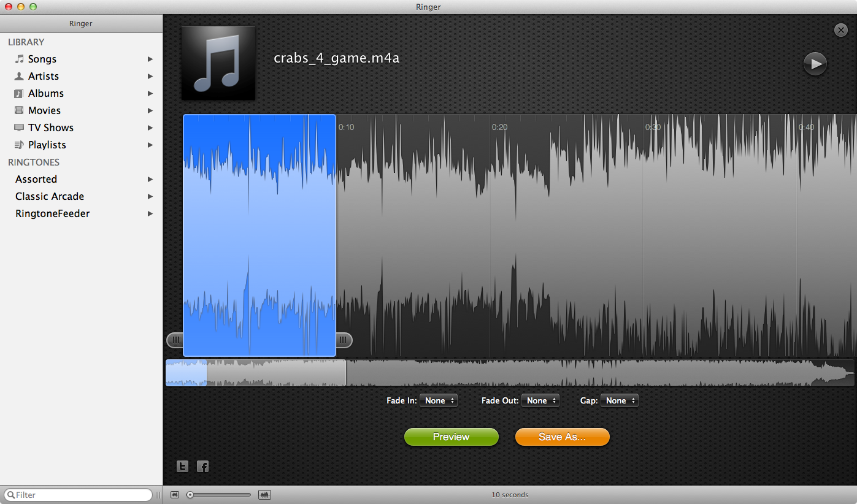Expand the Songs library arrow
This screenshot has height=504, width=857.
point(150,59)
